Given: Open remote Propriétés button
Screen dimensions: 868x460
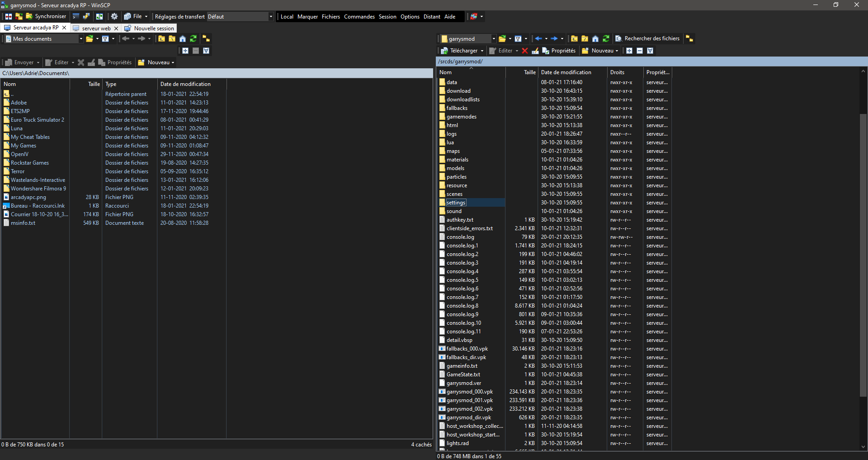Looking at the screenshot, I should (559, 51).
